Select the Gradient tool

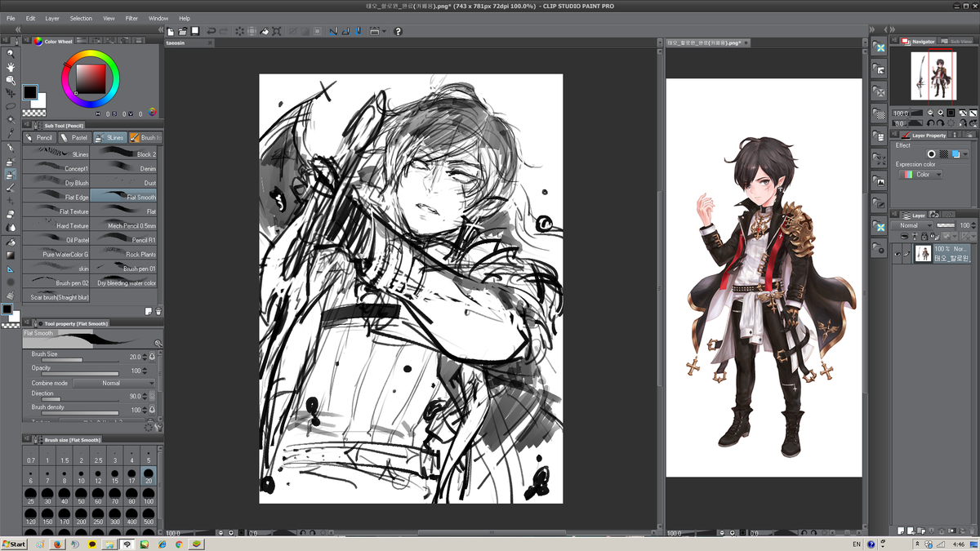(x=11, y=255)
